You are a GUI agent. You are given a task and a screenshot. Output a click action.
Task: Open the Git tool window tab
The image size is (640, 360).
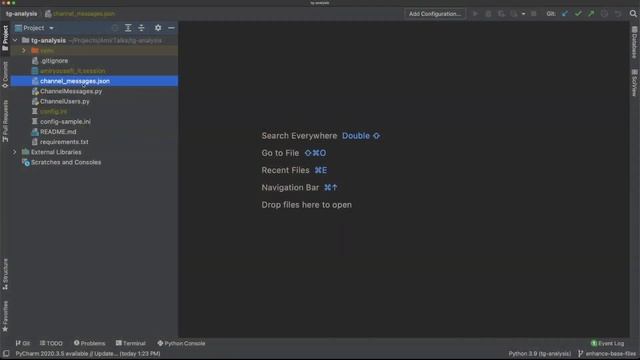coord(23,343)
